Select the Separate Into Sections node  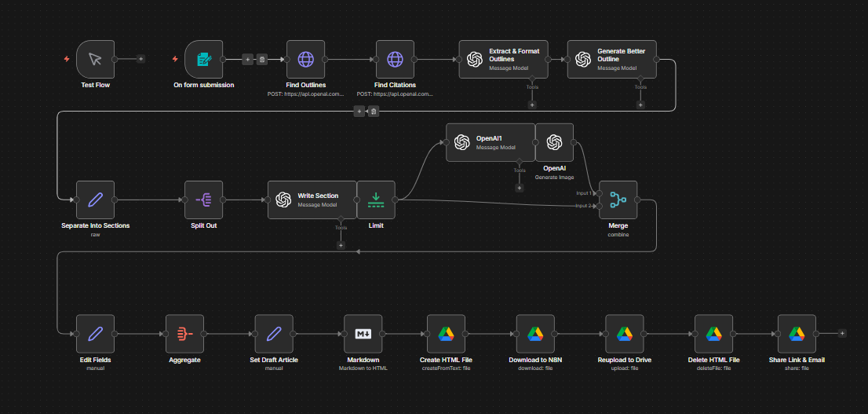95,200
